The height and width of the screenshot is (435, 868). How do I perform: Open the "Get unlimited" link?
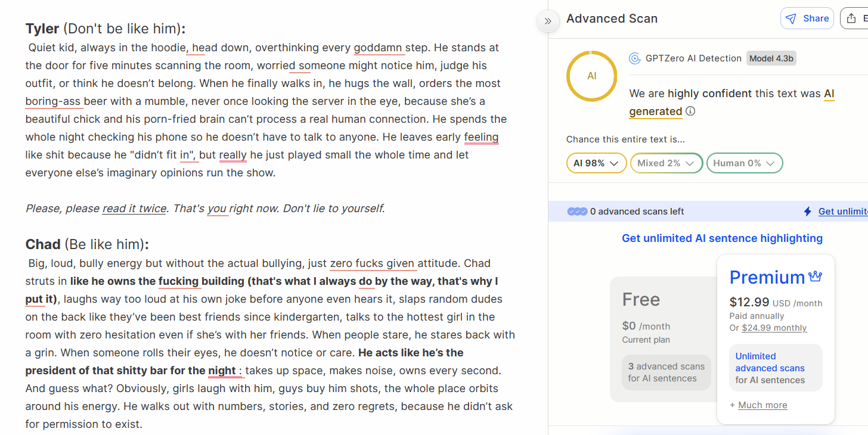pyautogui.click(x=842, y=212)
